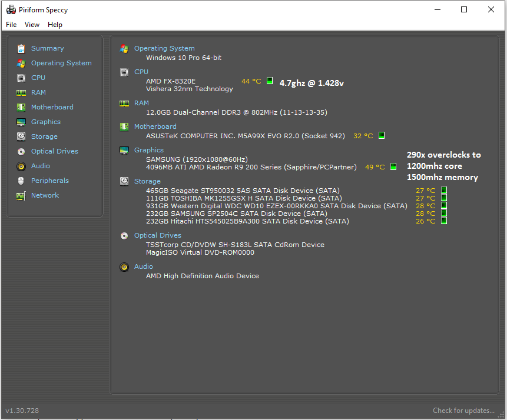Click the Audio speaker icon in sidebar
507x420 pixels.
pyautogui.click(x=21, y=166)
